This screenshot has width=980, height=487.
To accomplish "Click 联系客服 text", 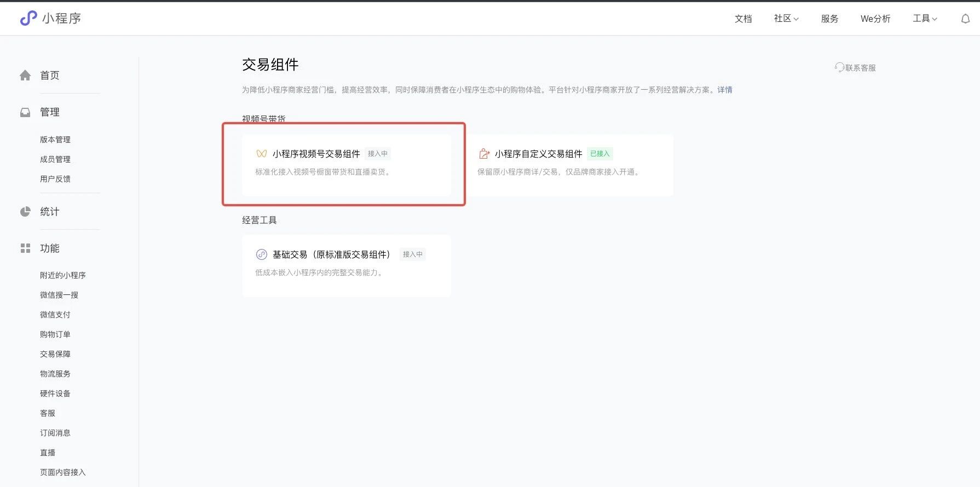I will coord(861,68).
